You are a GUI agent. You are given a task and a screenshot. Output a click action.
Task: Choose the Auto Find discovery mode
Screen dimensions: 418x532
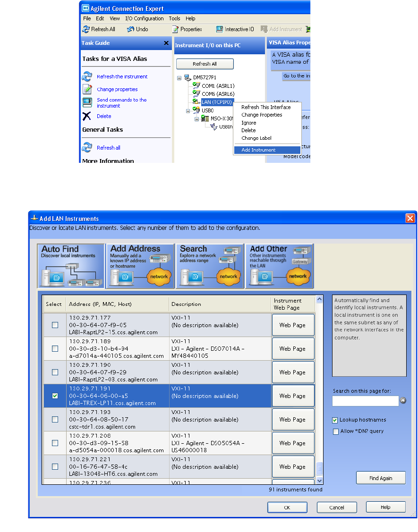(71, 266)
